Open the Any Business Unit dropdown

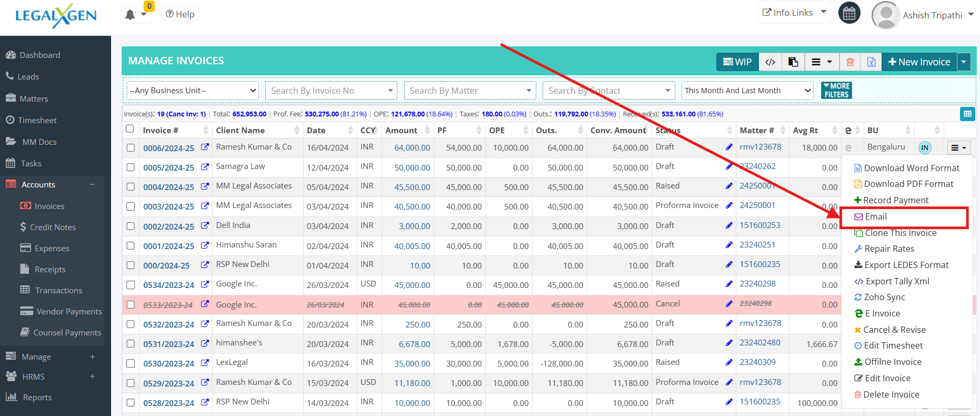193,91
